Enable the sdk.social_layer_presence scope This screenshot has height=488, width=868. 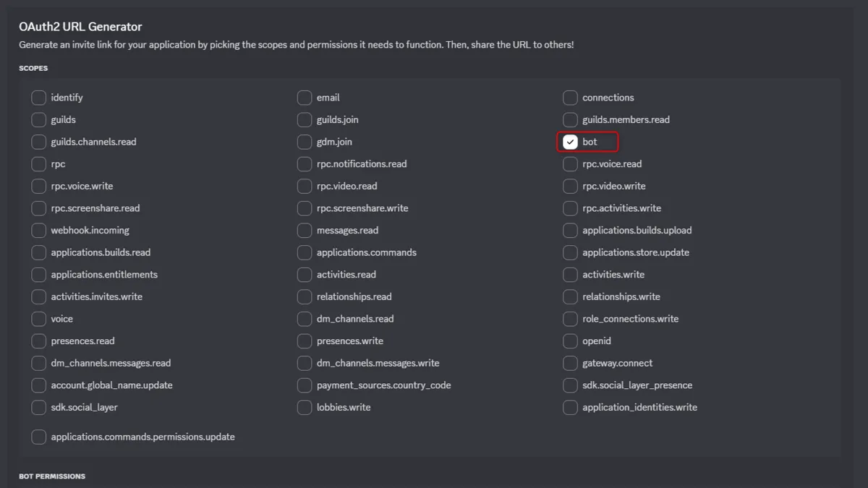[570, 385]
